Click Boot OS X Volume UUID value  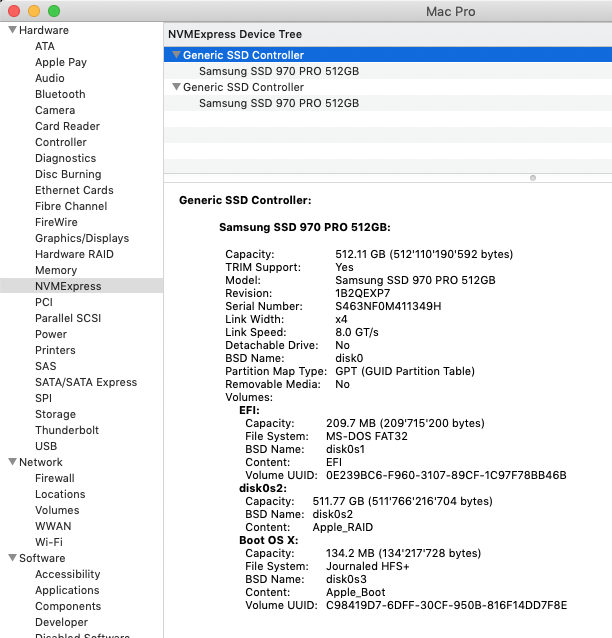coord(446,605)
